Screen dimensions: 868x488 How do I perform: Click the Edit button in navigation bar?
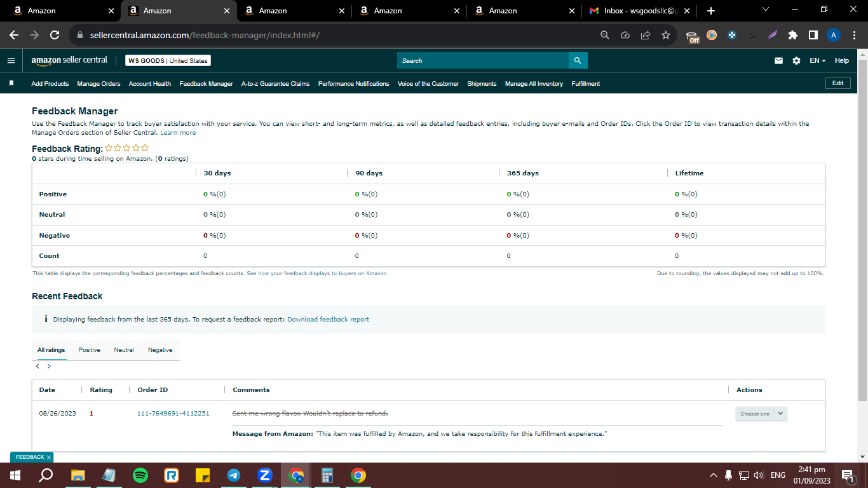click(837, 83)
